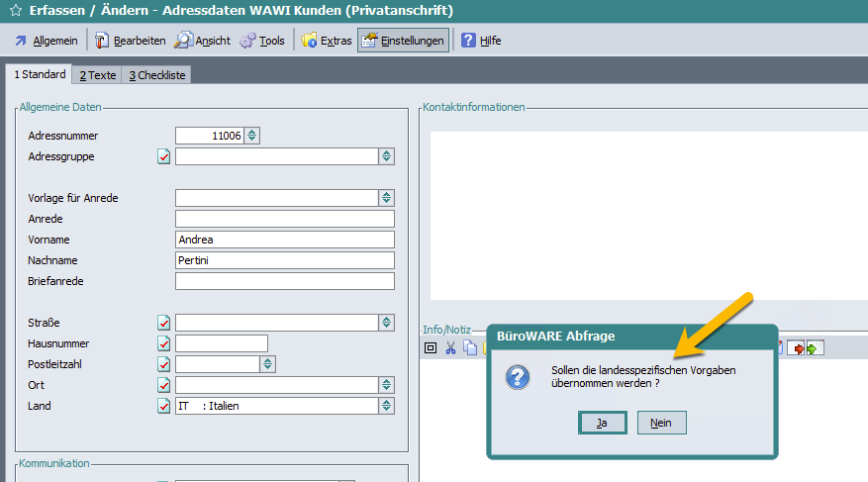The height and width of the screenshot is (482, 868).
Task: Toggle the checkbox next to Land
Action: click(164, 406)
